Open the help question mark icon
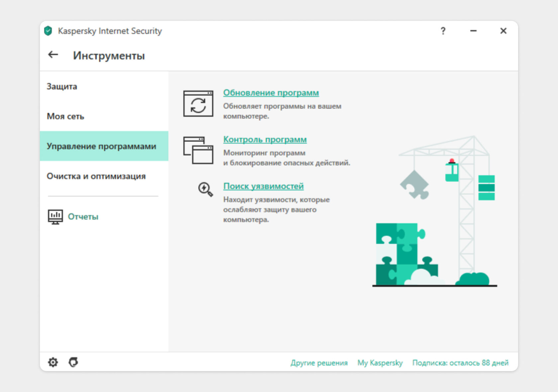558x392 pixels. pos(443,31)
